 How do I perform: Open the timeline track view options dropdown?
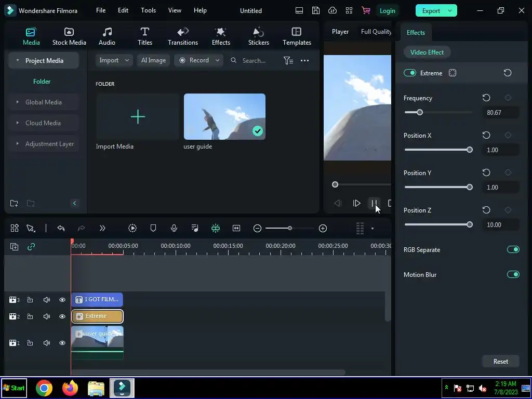(372, 229)
